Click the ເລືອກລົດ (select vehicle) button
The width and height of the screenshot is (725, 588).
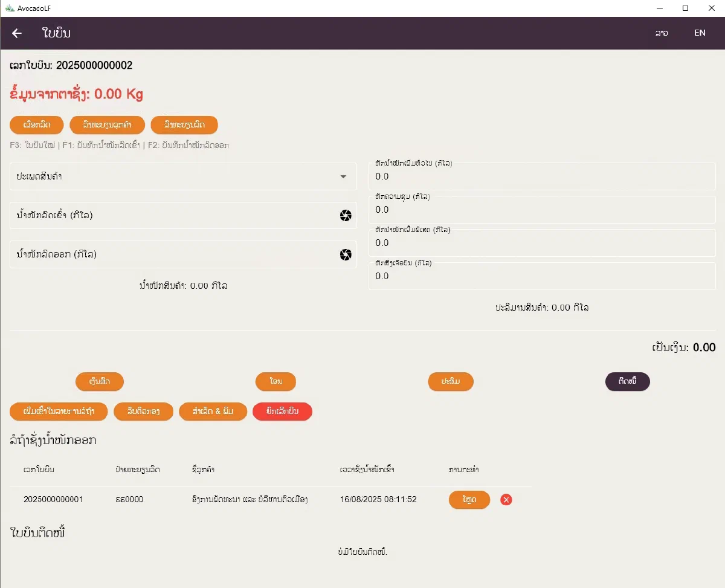pos(36,125)
